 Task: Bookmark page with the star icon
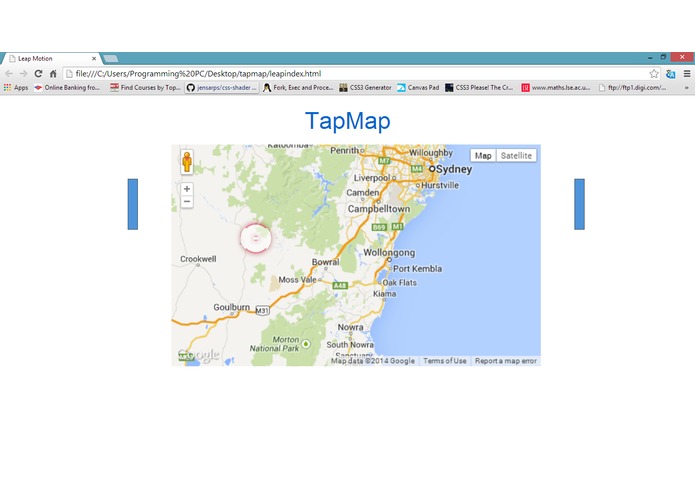654,74
